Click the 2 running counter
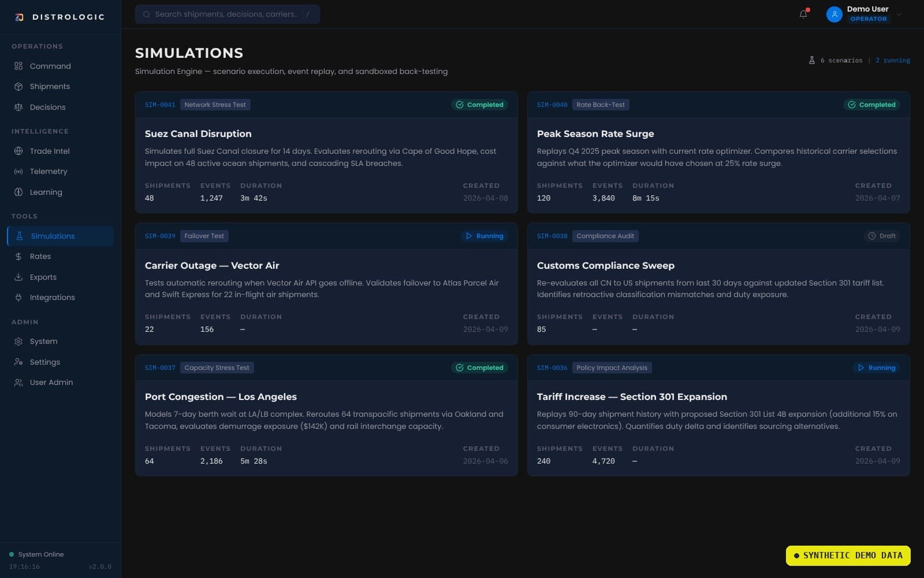 click(892, 60)
